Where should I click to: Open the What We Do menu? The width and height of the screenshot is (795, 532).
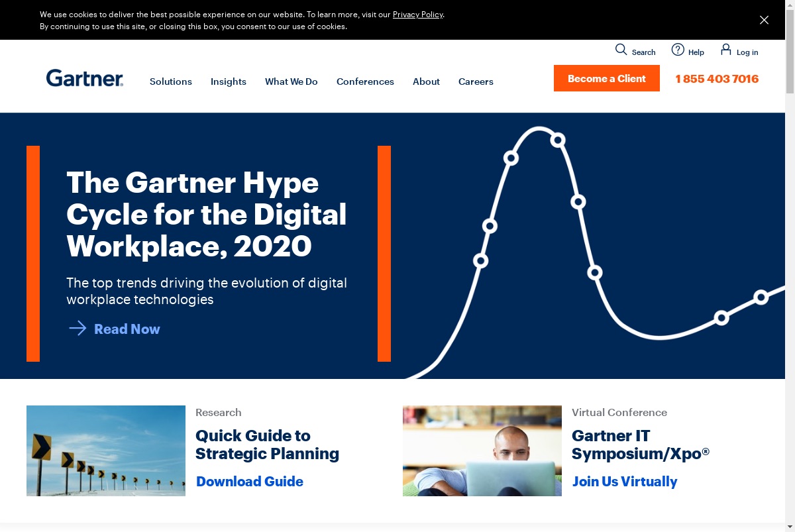coord(291,81)
